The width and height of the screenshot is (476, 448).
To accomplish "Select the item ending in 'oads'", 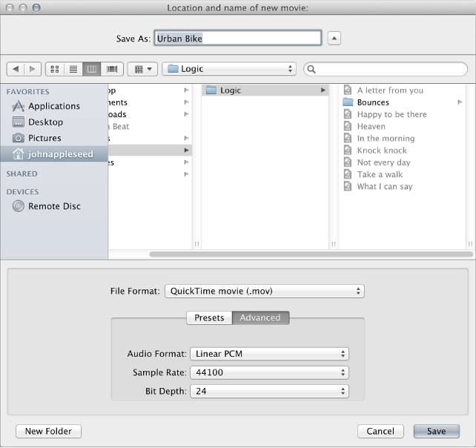I will click(150, 114).
